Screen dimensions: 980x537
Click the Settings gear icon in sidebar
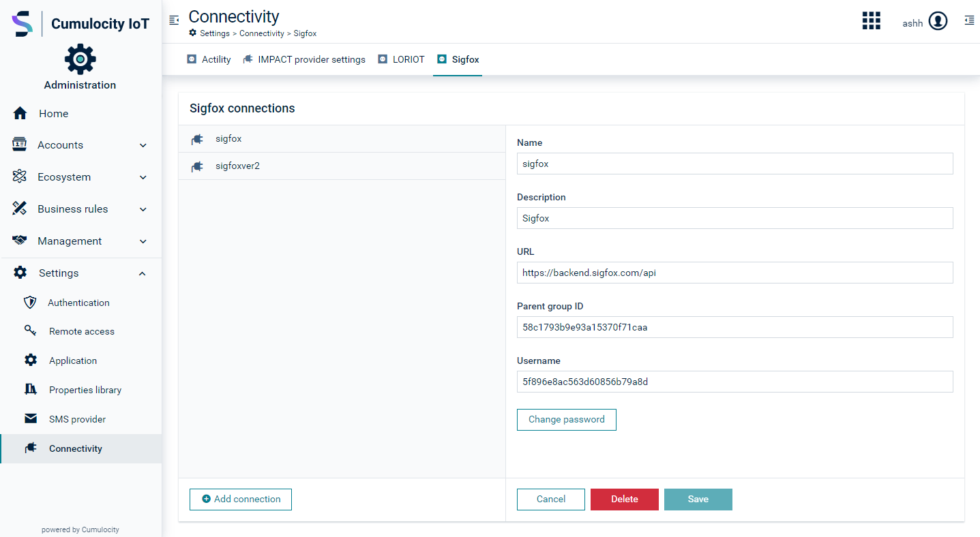point(20,273)
